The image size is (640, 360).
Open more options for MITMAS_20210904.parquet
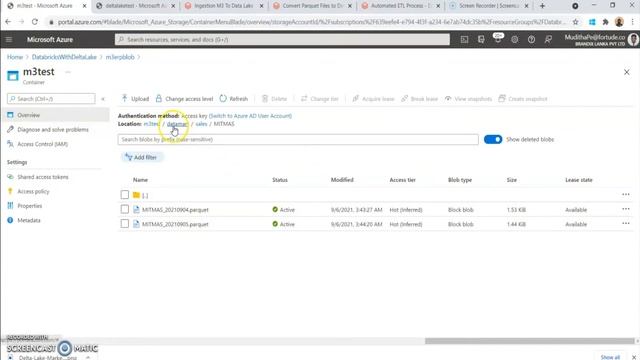point(626,209)
